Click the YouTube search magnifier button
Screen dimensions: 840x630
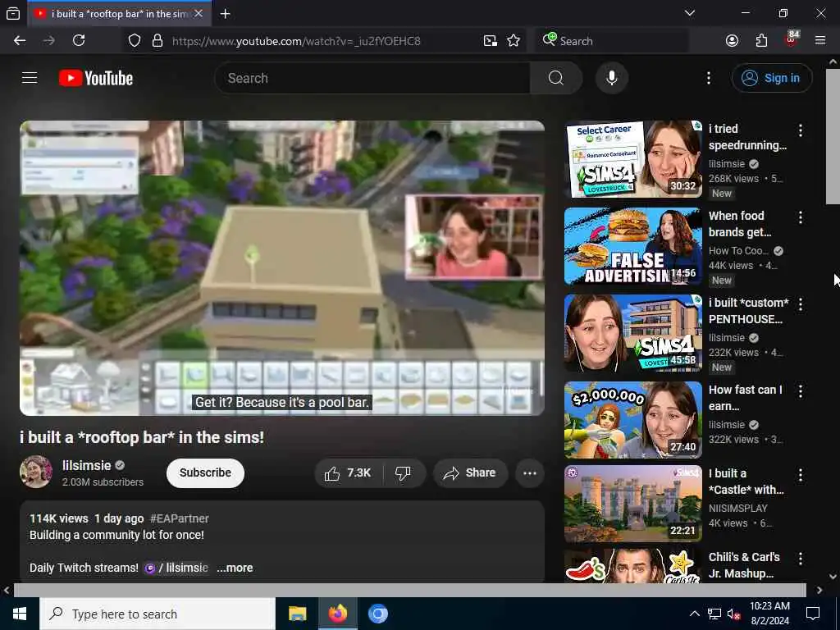[x=556, y=78]
